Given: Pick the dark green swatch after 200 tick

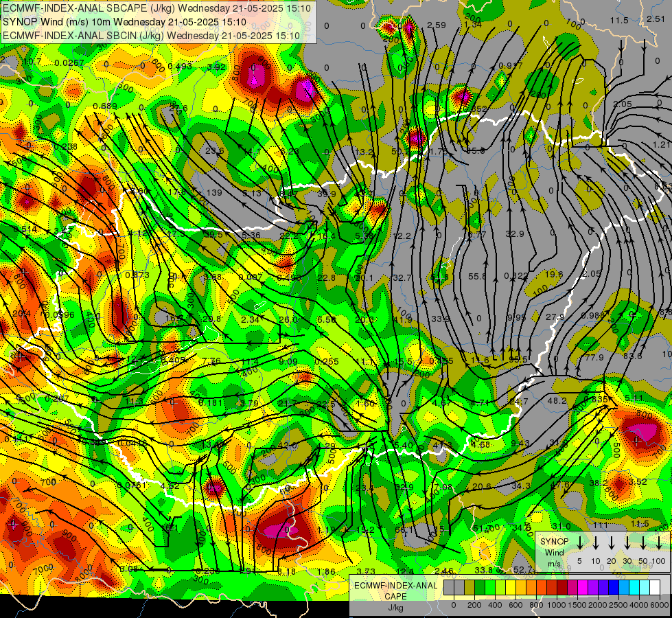Looking at the screenshot, I should point(480,588).
